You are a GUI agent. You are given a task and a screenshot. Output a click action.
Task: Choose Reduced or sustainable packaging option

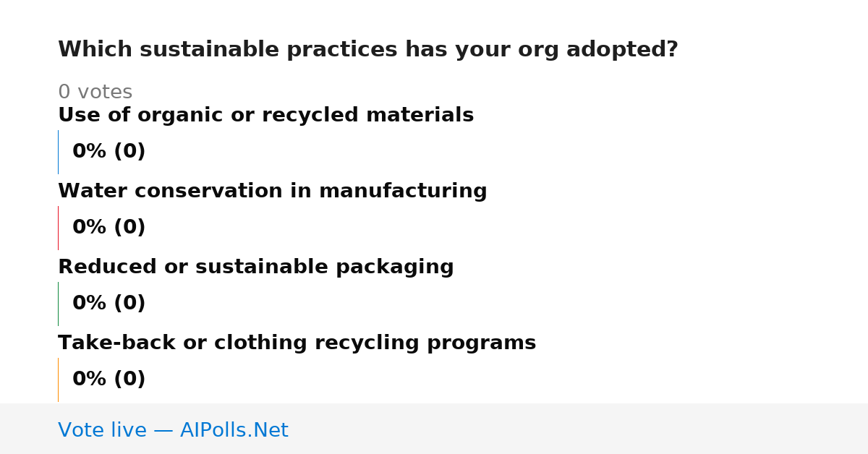(255, 267)
